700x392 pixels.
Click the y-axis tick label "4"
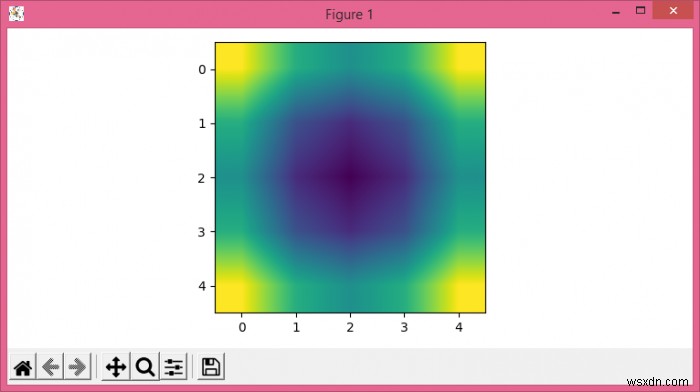(x=202, y=286)
